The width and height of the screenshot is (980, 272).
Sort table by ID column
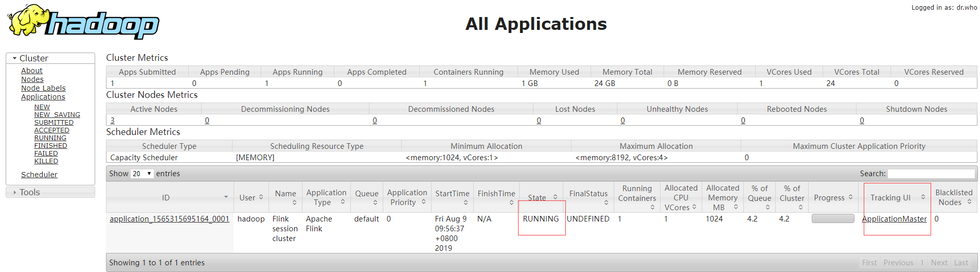pyautogui.click(x=170, y=197)
